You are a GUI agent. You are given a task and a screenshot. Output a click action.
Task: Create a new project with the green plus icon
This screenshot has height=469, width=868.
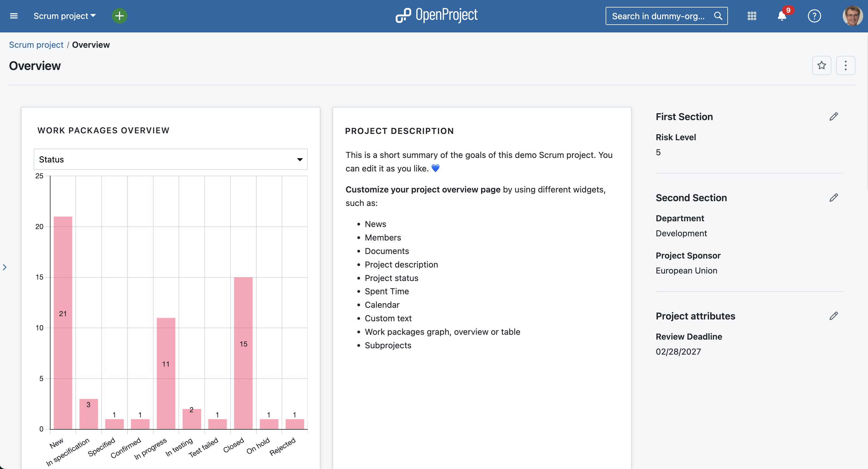click(x=119, y=16)
